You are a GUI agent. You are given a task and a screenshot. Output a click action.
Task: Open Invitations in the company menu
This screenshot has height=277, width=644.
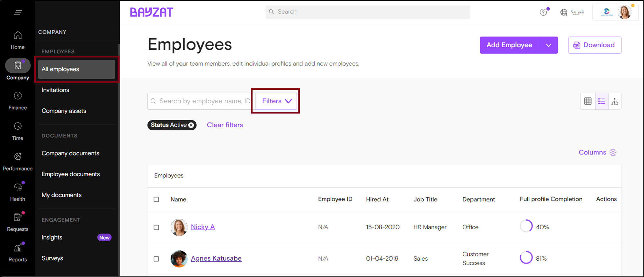55,90
